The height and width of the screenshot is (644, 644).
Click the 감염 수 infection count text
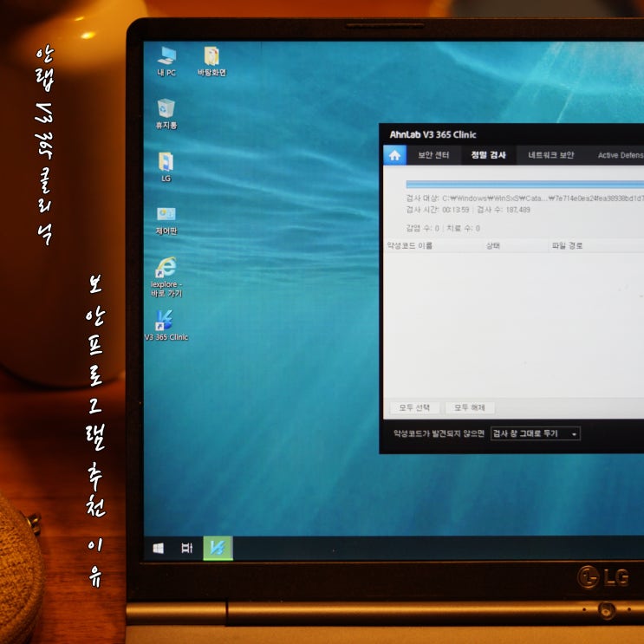point(423,228)
